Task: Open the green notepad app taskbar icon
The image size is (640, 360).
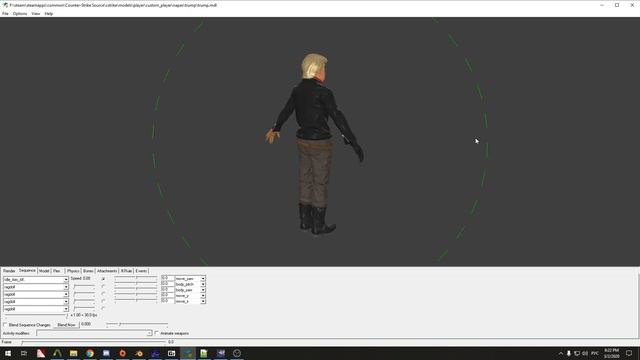Action: tap(204, 353)
